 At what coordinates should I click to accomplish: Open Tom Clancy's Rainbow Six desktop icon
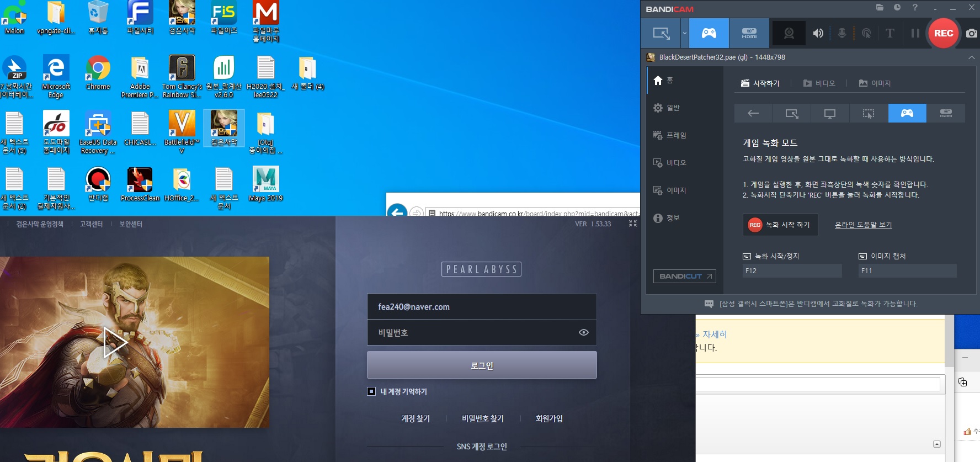click(182, 76)
